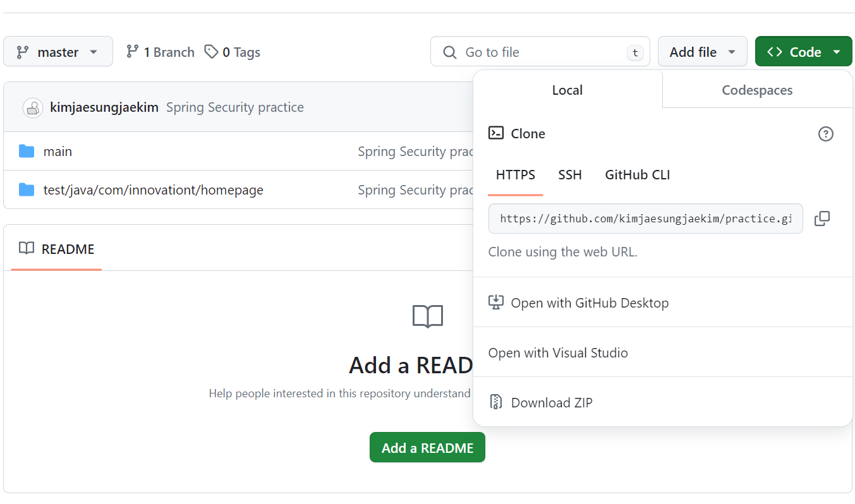Open commit message in the main row
The width and height of the screenshot is (855, 504).
pos(416,152)
